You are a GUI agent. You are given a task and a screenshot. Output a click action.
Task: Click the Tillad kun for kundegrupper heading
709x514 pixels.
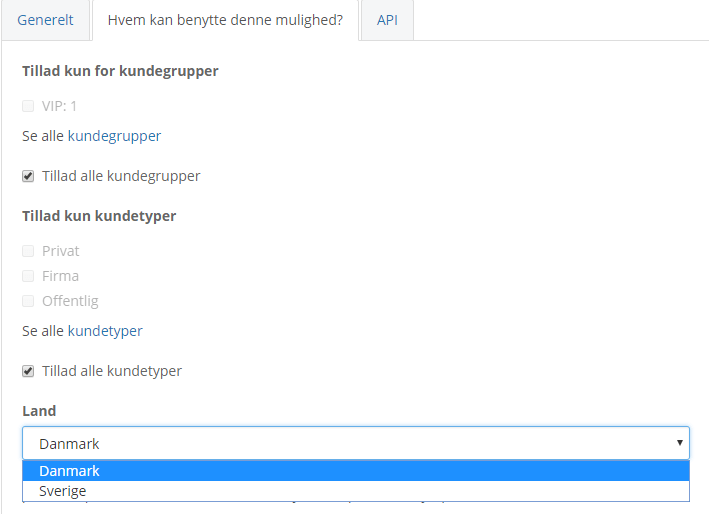point(120,71)
